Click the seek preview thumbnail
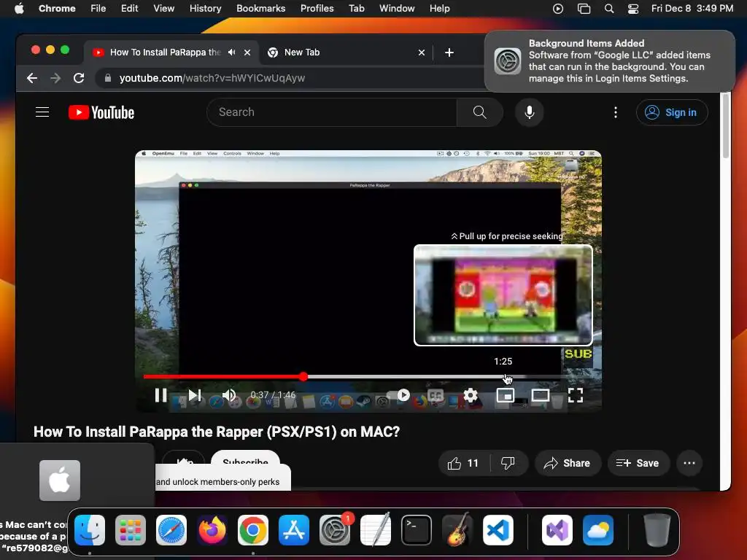 point(503,295)
